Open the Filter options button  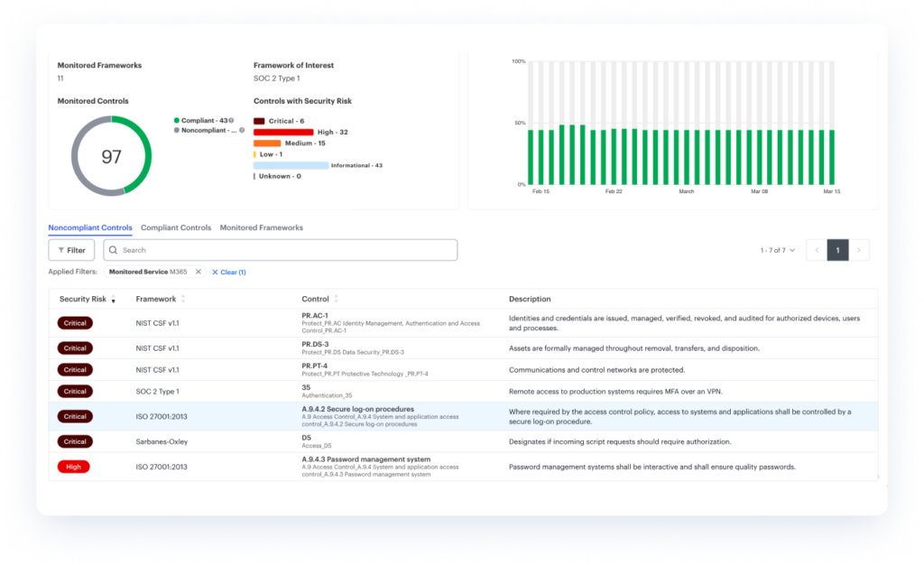71,250
